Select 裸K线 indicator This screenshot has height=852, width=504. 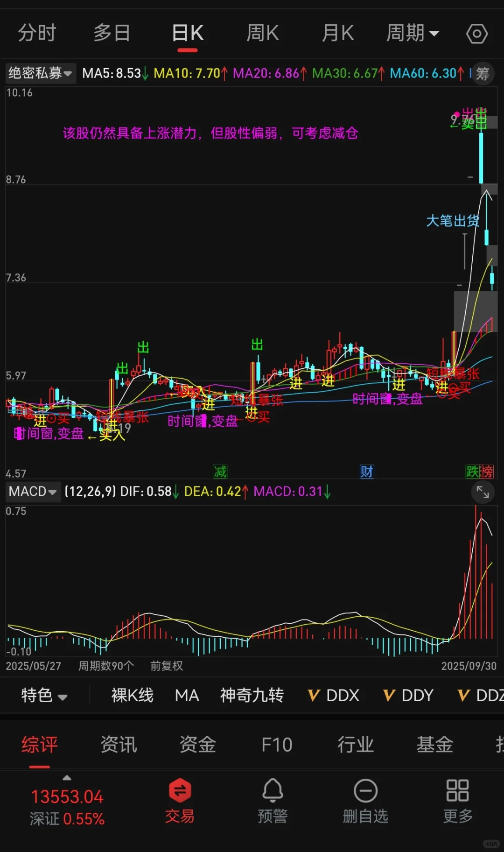click(133, 696)
